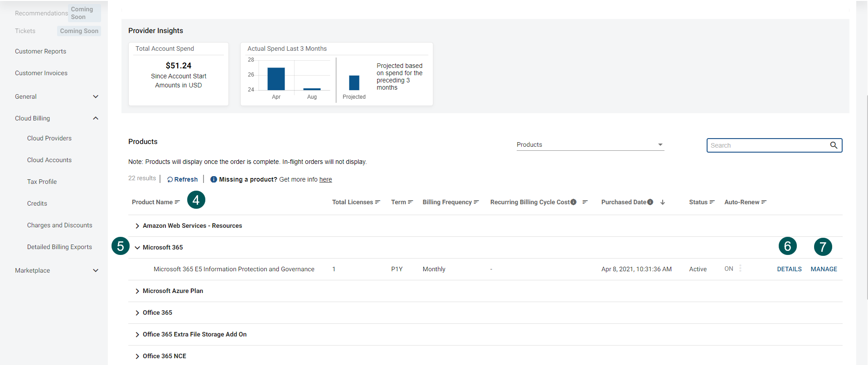Expand Microsoft Azure Plan row

click(x=137, y=291)
